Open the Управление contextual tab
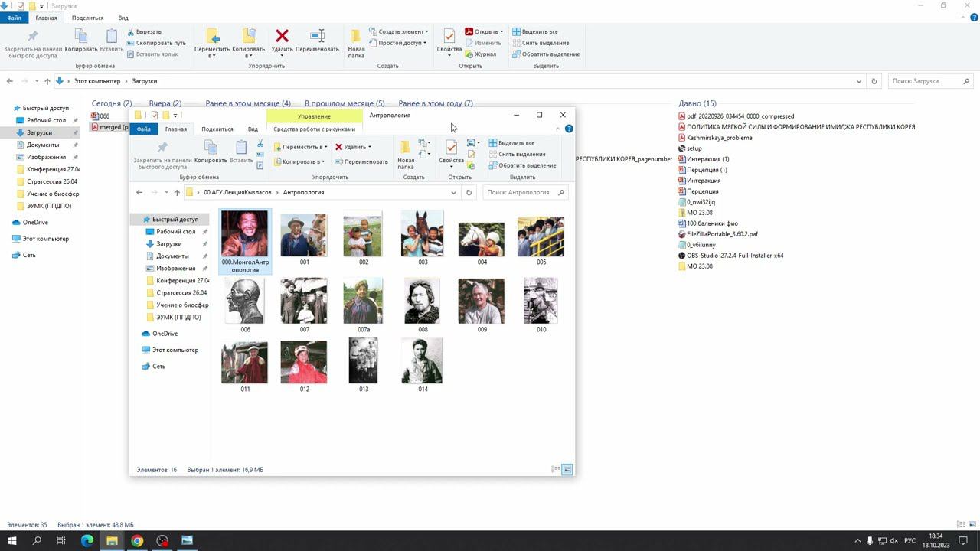 click(x=314, y=116)
